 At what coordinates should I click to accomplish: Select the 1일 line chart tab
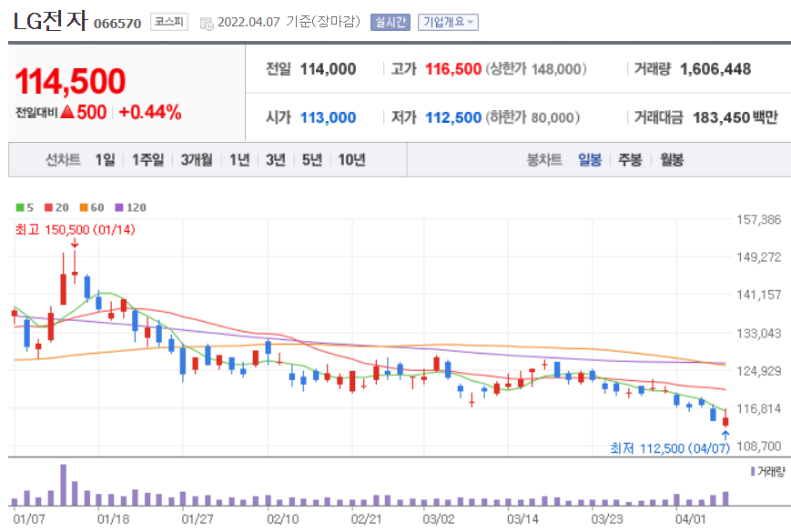tap(105, 160)
